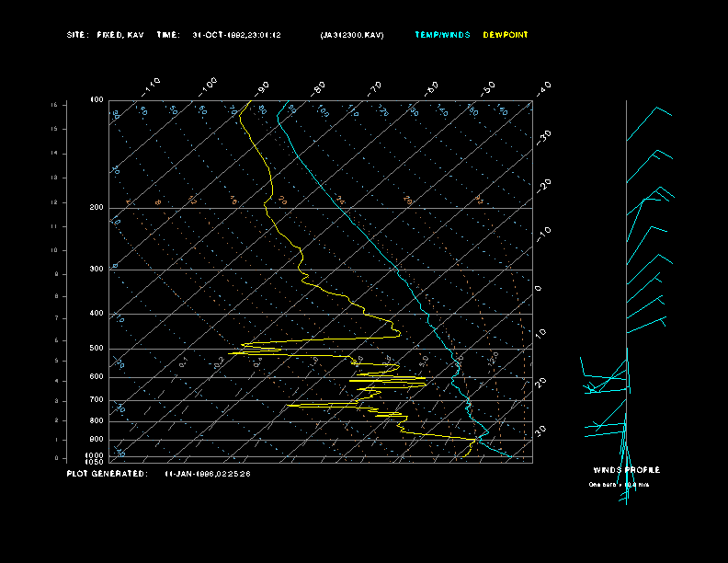The width and height of the screenshot is (728, 563).
Task: Click the 100 pressure level label
Action: click(x=97, y=100)
